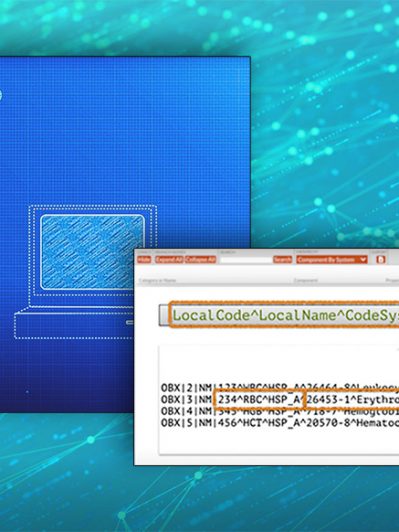
Task: Click the highlighted 234^RBC^HSP_A segment
Action: click(260, 400)
